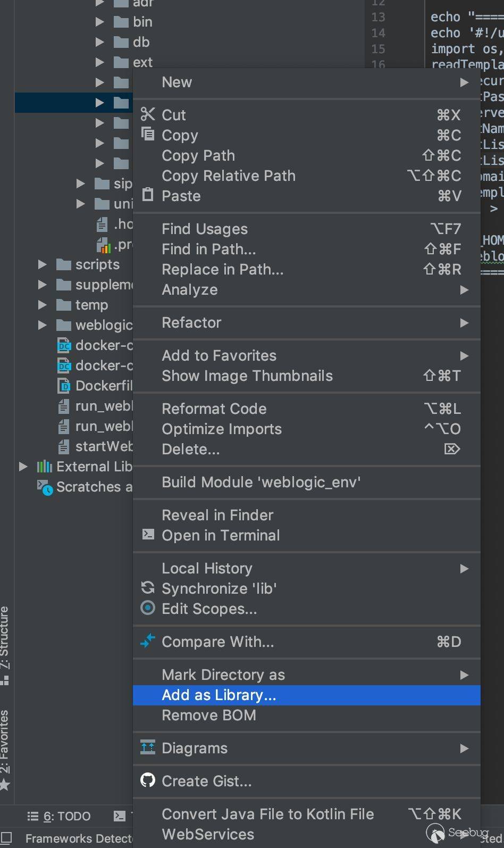This screenshot has width=504, height=848.
Task: Expand the temp folder in the project tree
Action: pos(43,305)
